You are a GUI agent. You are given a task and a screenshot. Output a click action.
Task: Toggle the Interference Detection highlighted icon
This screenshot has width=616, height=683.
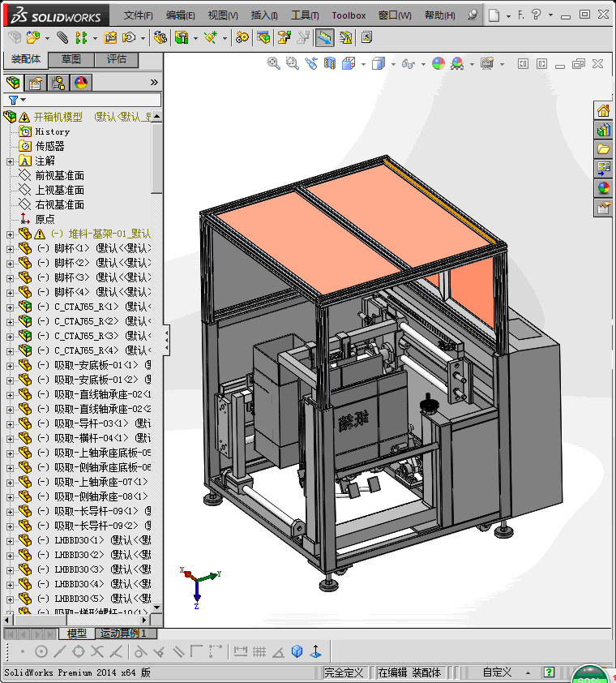[323, 38]
